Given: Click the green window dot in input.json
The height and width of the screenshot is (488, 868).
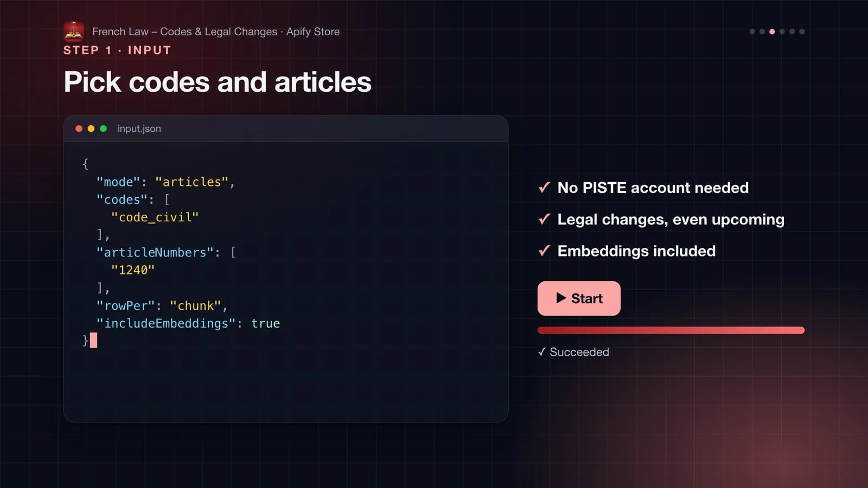Looking at the screenshot, I should point(103,129).
